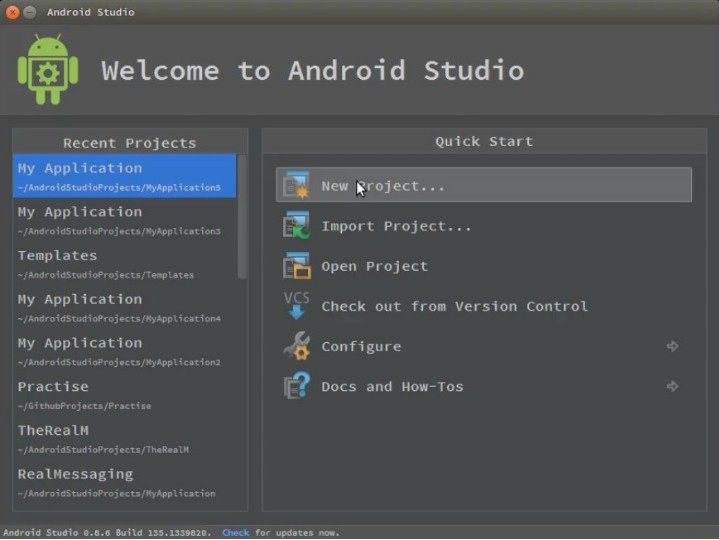The width and height of the screenshot is (719, 540).
Task: Open recent project MyApplication4
Action: (125, 308)
